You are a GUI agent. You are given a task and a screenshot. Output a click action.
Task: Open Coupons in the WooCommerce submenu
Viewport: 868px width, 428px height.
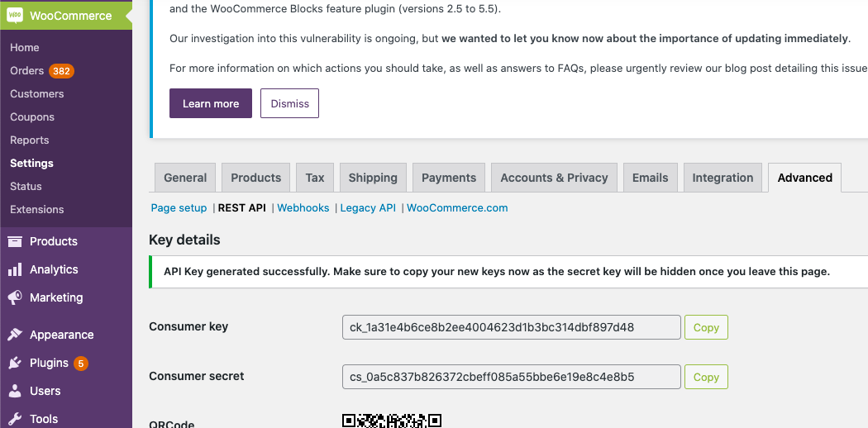[32, 117]
